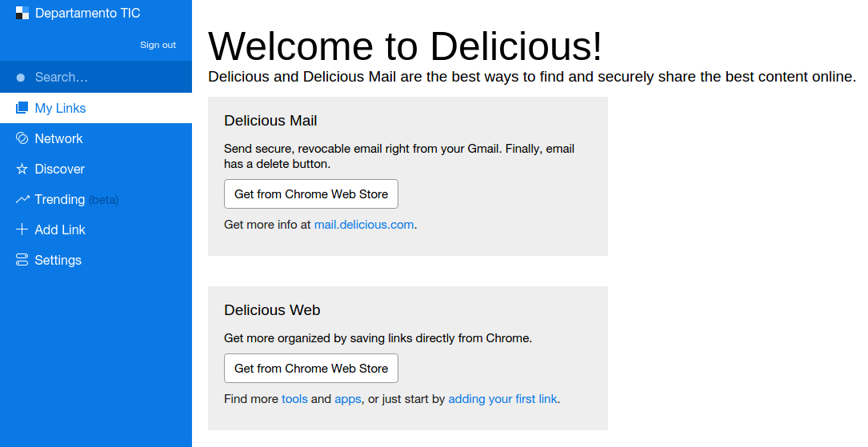Open the My Links menu item
The width and height of the screenshot is (868, 447).
tap(60, 108)
